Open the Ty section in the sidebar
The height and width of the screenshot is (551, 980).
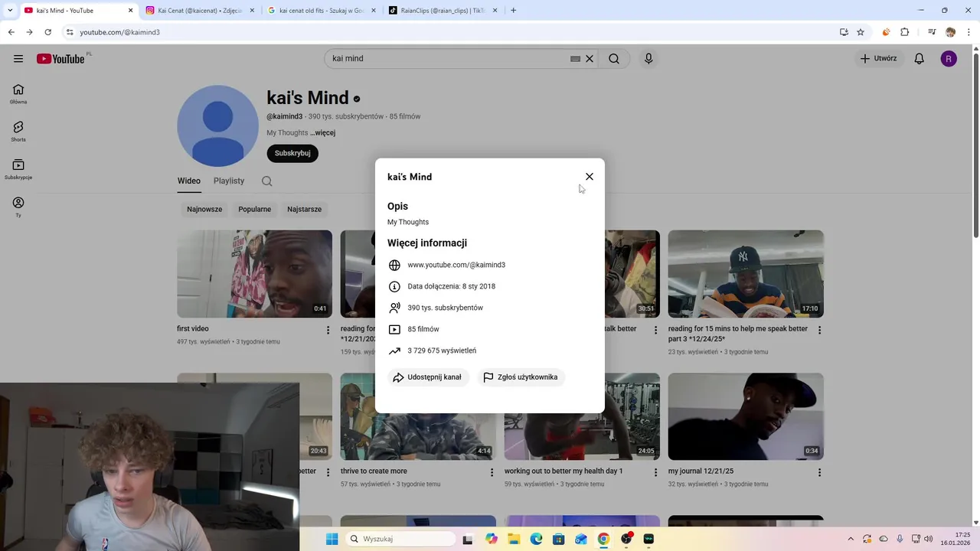[18, 207]
